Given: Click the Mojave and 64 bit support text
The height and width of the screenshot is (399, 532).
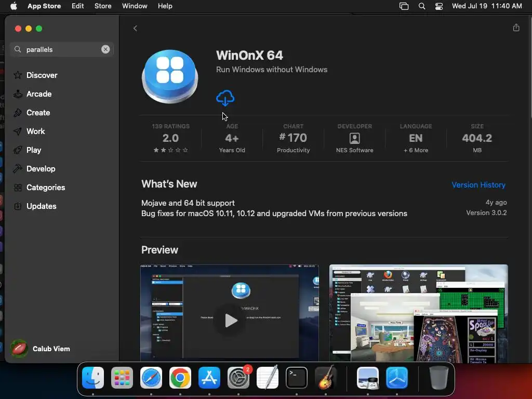Looking at the screenshot, I should click(188, 203).
